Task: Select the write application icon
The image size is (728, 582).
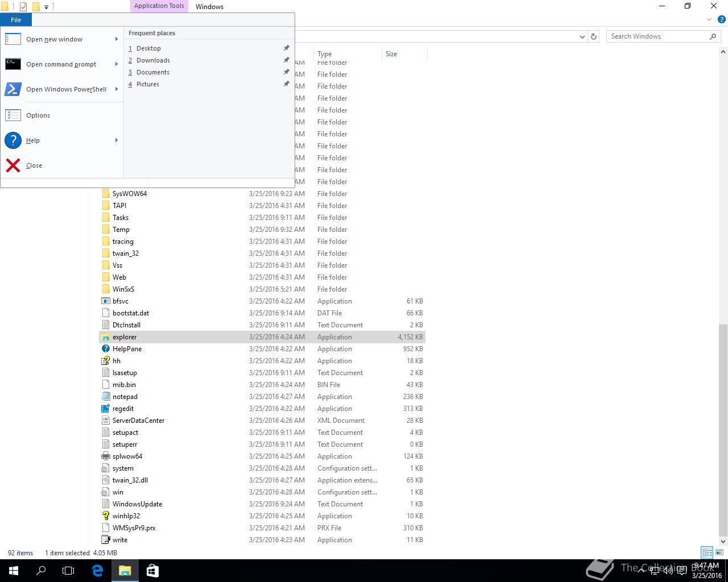Action: click(x=105, y=540)
